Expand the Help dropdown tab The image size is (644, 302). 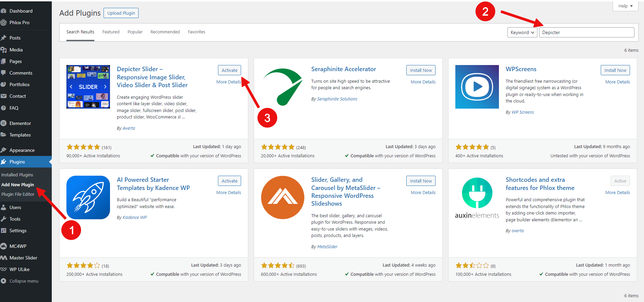click(625, 6)
